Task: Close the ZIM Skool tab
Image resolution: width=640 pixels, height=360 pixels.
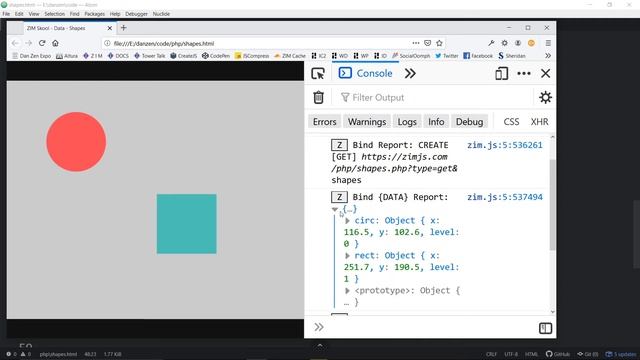Action: [x=109, y=28]
